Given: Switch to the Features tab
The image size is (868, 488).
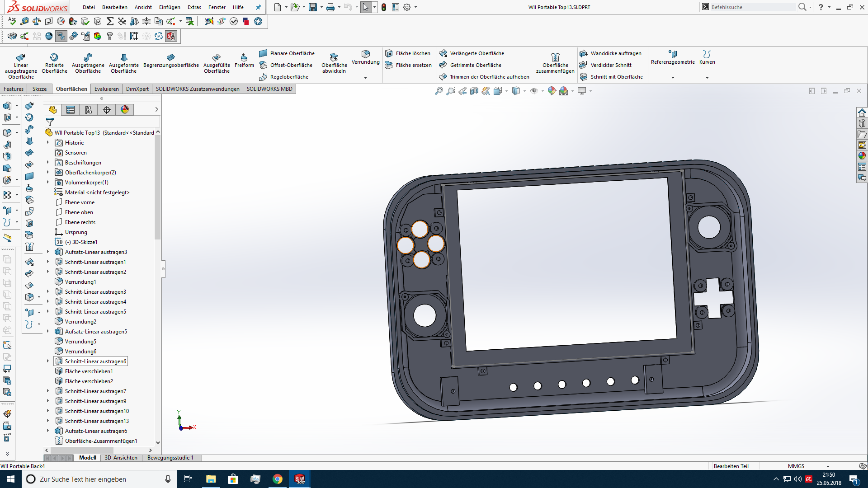Looking at the screenshot, I should [x=14, y=89].
